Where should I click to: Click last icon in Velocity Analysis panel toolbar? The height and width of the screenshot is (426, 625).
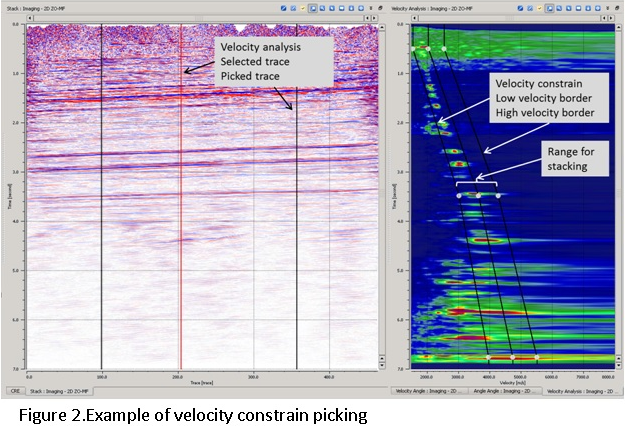(618, 8)
